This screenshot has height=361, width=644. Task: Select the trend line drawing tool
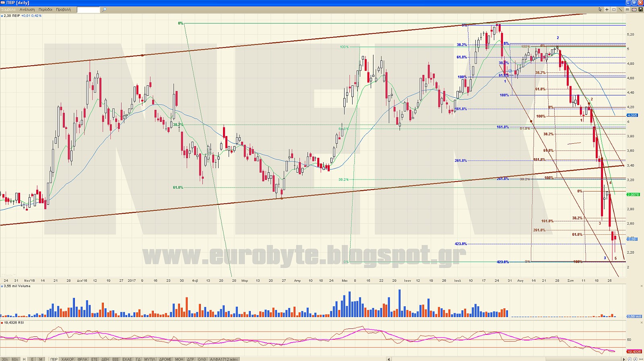pos(620,9)
